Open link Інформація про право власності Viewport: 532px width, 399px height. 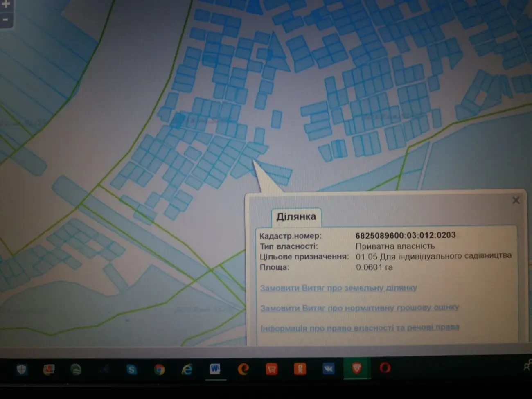(x=359, y=328)
